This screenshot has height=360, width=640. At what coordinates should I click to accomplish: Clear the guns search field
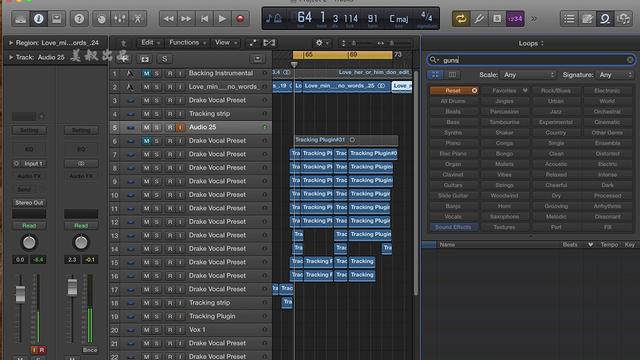coord(630,60)
